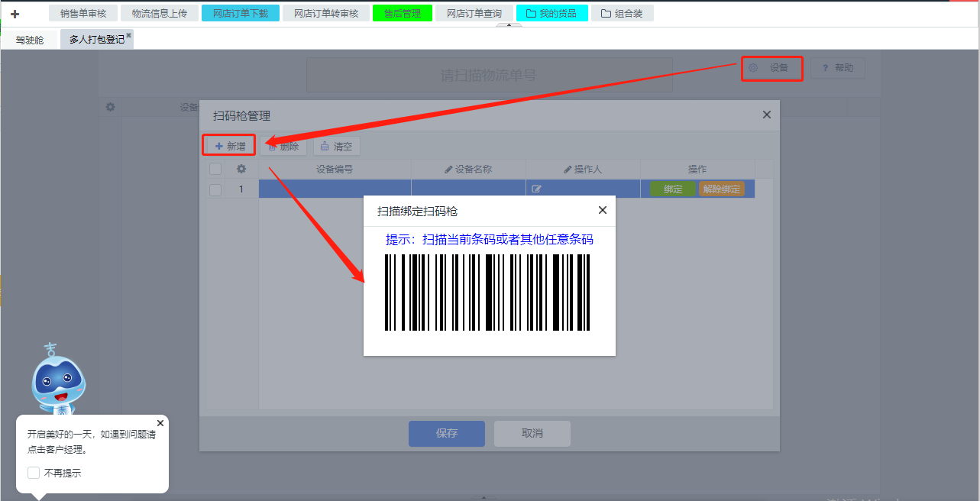Click the plus icon left of the top tabs
Image resolution: width=980 pixels, height=501 pixels.
pyautogui.click(x=15, y=14)
